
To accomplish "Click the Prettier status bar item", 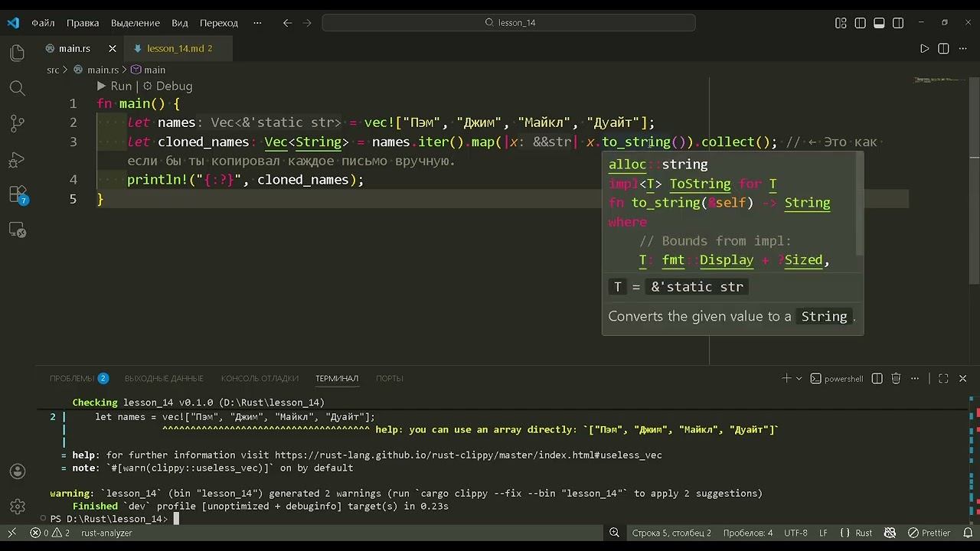I will point(929,533).
